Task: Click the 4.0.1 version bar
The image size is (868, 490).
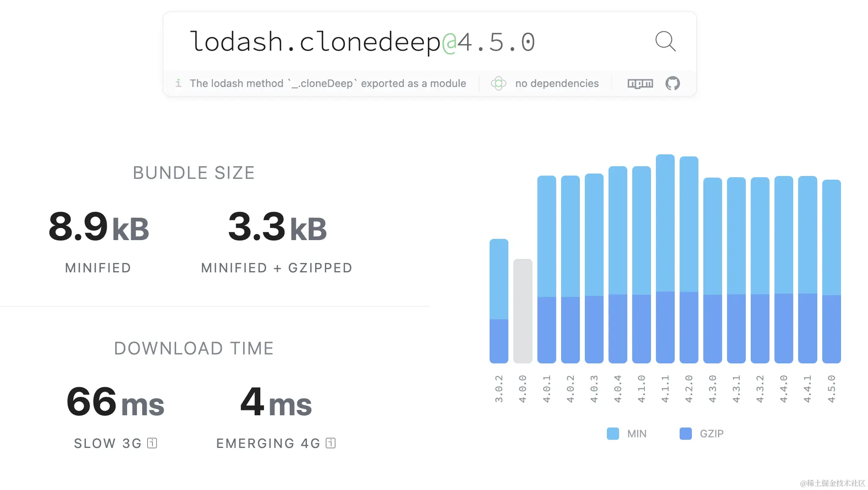Action: click(546, 269)
